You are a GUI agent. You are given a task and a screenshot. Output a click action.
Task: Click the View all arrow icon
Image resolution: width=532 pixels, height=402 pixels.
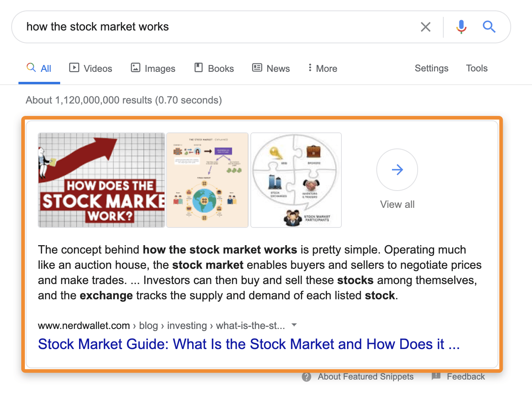point(397,170)
